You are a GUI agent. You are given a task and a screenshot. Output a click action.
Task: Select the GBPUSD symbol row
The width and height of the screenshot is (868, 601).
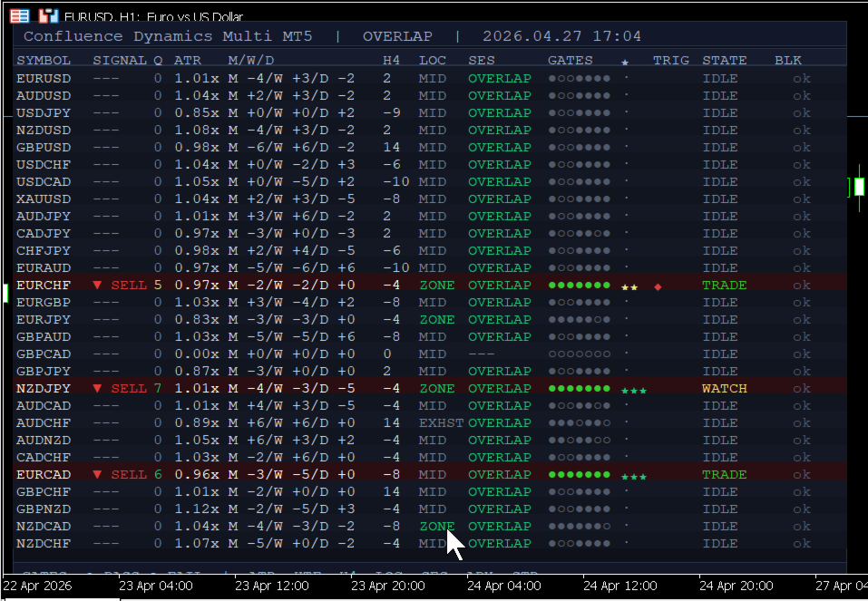[430, 148]
